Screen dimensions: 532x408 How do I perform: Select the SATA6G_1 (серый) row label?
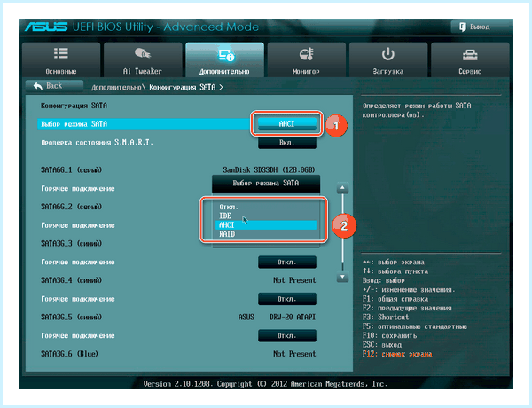71,170
